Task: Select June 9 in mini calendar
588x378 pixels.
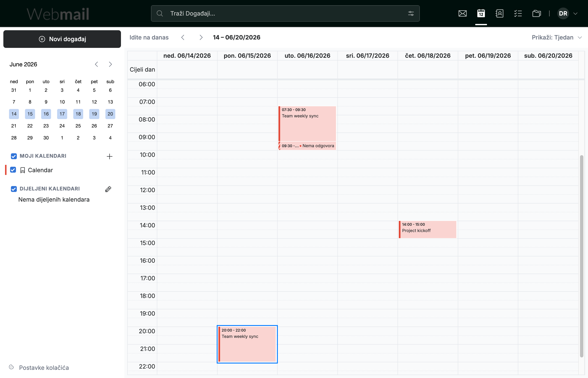Action: pyautogui.click(x=46, y=102)
